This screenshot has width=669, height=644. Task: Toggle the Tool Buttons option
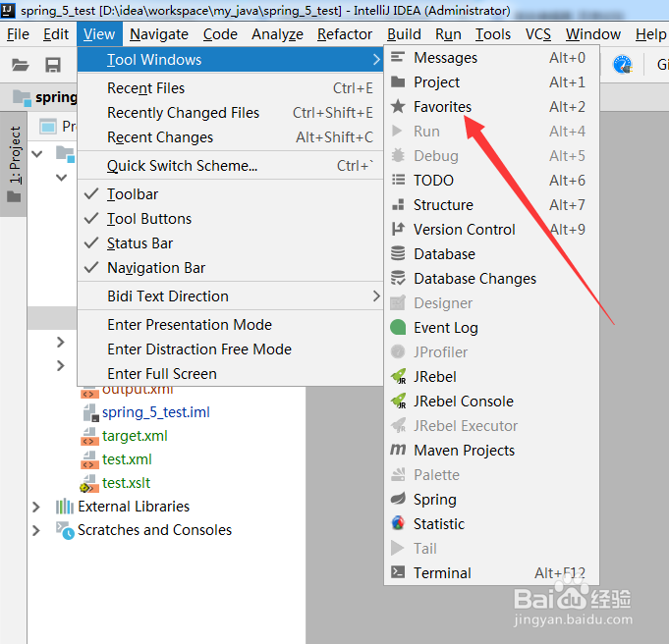tap(231, 219)
